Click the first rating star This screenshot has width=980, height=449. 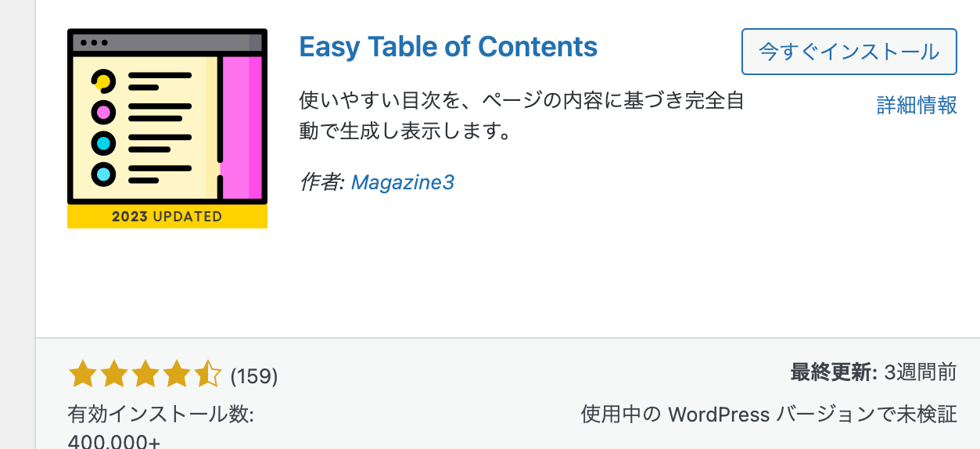pos(82,375)
